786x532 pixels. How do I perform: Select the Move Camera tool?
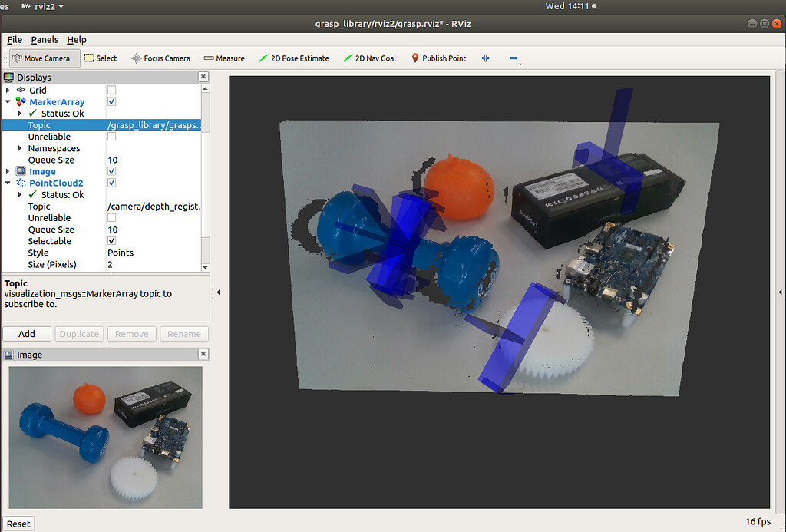[x=44, y=58]
